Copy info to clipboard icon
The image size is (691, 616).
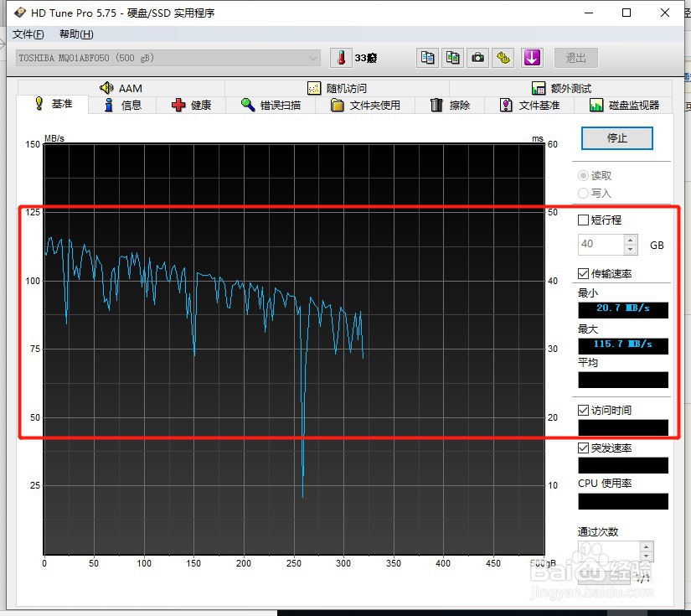427,58
